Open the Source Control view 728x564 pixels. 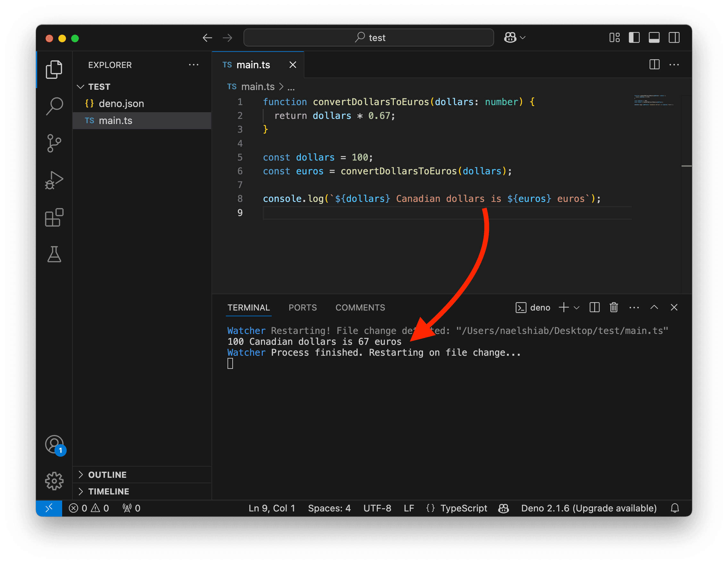54,143
